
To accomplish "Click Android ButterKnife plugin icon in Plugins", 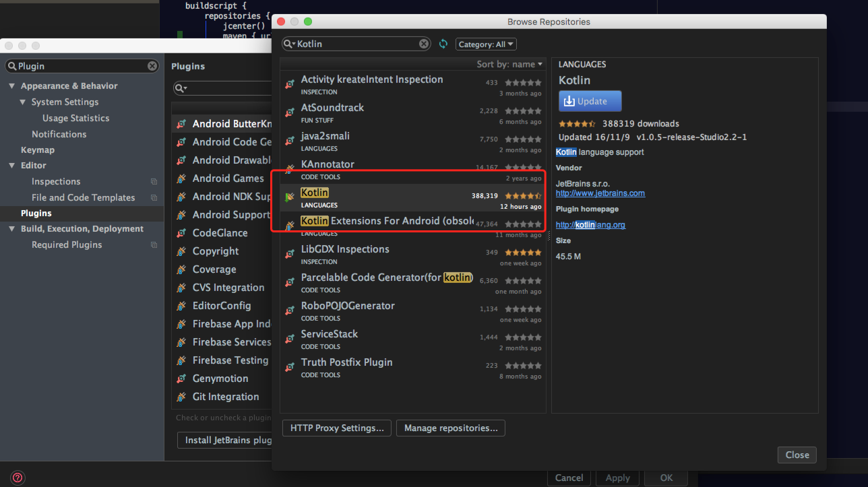I will click(181, 124).
